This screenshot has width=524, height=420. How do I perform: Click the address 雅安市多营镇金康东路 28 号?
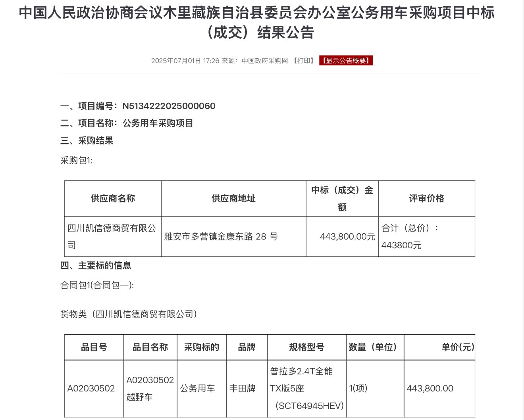(x=221, y=237)
